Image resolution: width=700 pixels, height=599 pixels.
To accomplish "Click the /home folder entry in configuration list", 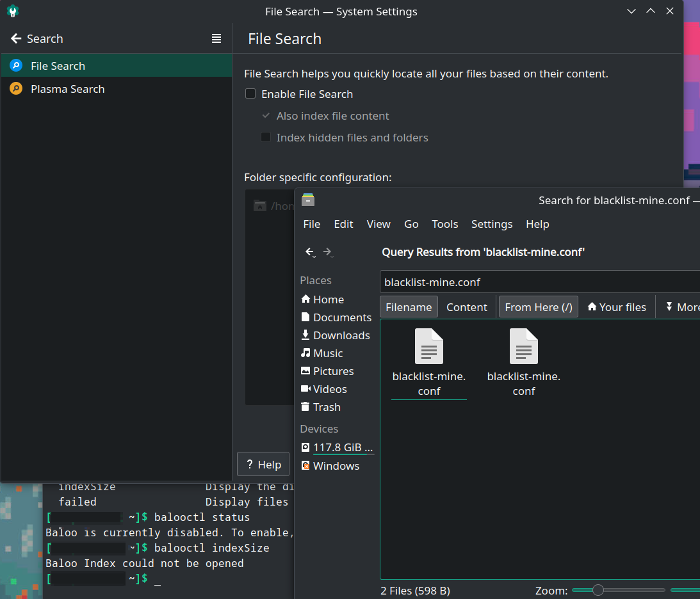I will (x=273, y=206).
